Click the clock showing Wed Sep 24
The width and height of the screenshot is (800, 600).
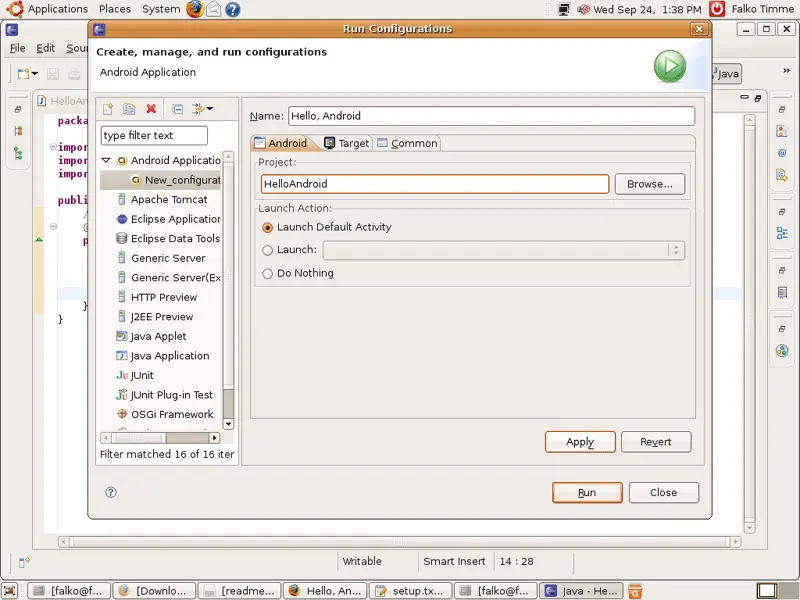pos(647,9)
